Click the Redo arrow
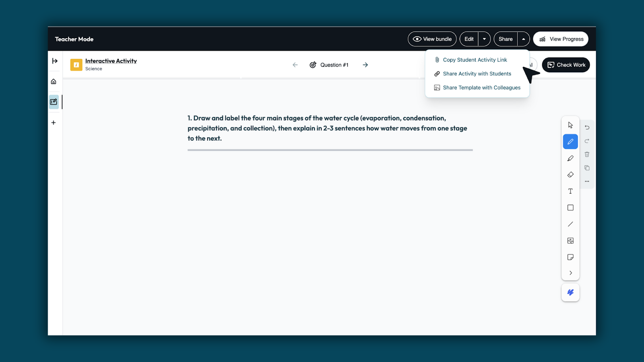The height and width of the screenshot is (362, 644). (x=587, y=141)
